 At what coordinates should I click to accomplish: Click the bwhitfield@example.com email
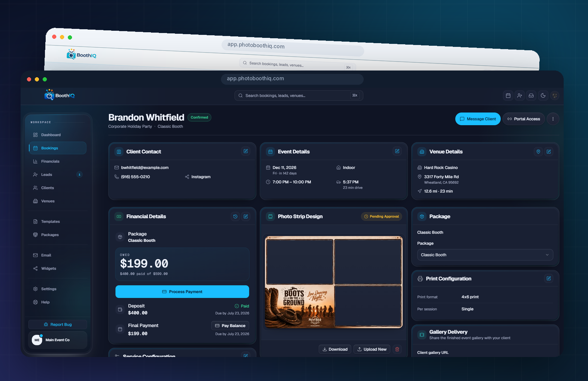click(x=145, y=168)
